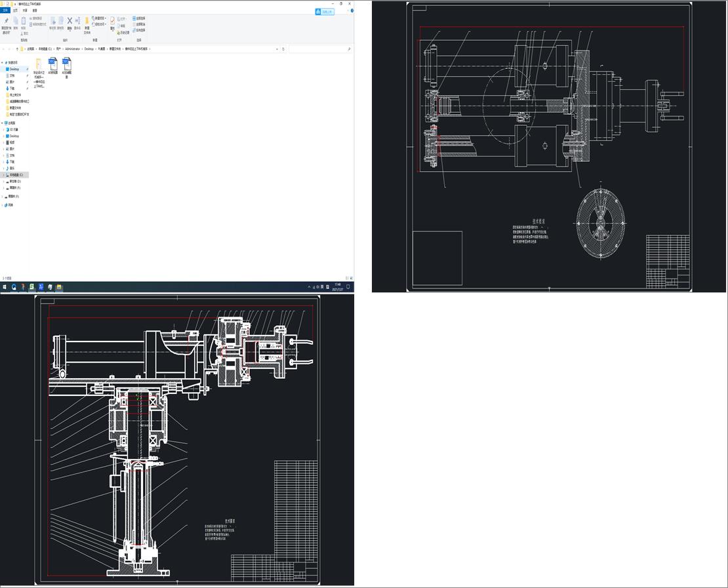Click the Up one level arrow beside the address bar
Screen dimensions: 728x588
(17, 49)
